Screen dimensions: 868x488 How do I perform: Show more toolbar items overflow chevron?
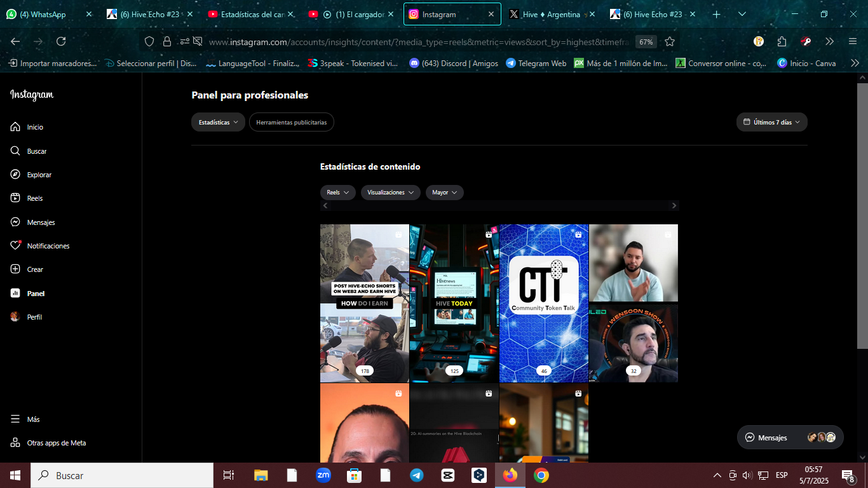coord(829,41)
